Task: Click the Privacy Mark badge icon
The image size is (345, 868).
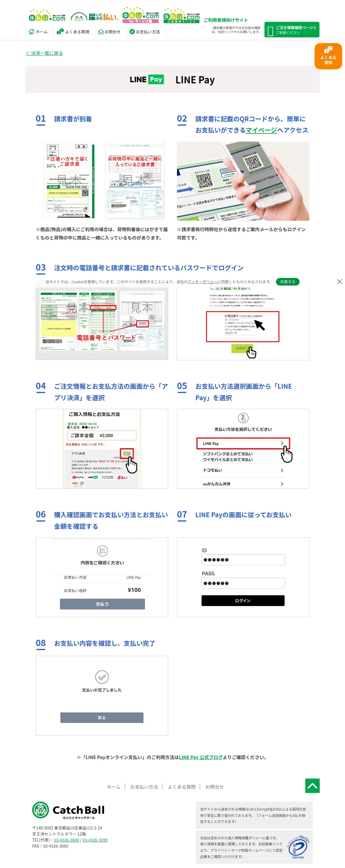Action: (298, 847)
